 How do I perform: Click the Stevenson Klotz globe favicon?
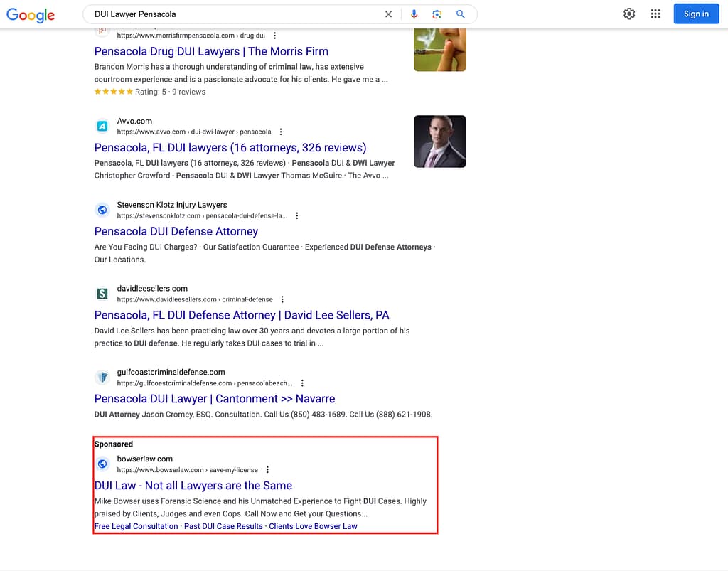[102, 210]
